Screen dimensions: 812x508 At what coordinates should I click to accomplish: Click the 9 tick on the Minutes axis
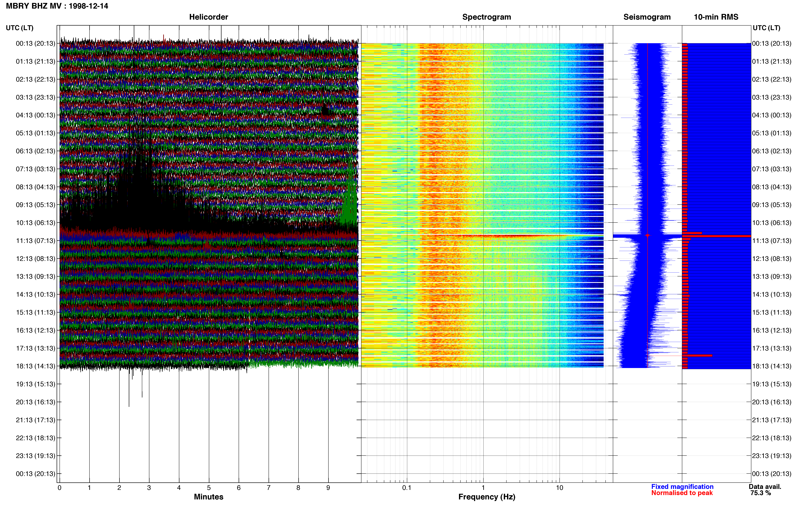pos(328,487)
